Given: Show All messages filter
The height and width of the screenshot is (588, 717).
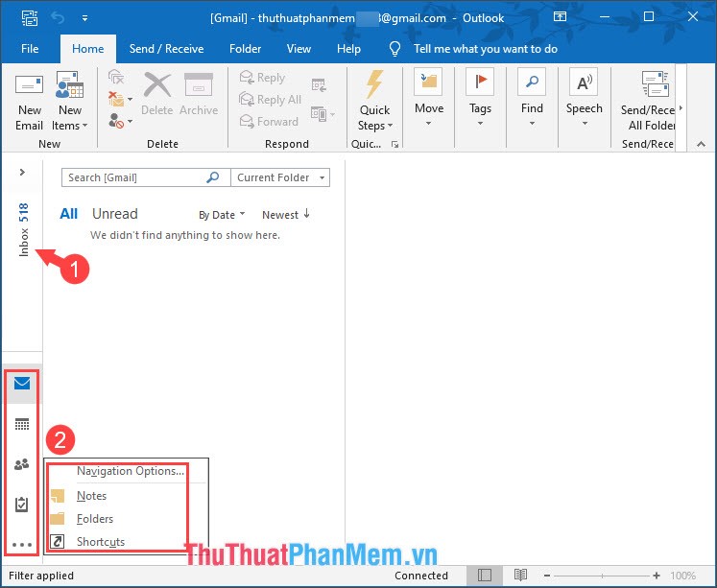Looking at the screenshot, I should point(68,213).
